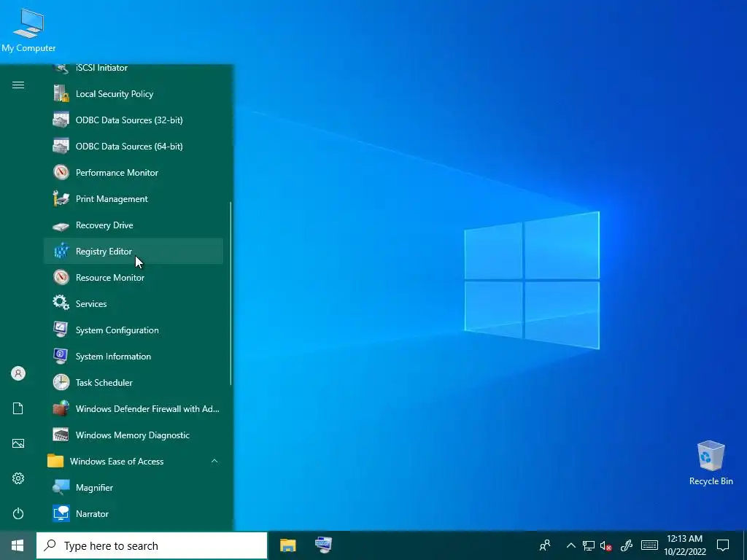
Task: Click the 'Local Security Policy' label
Action: coord(115,94)
